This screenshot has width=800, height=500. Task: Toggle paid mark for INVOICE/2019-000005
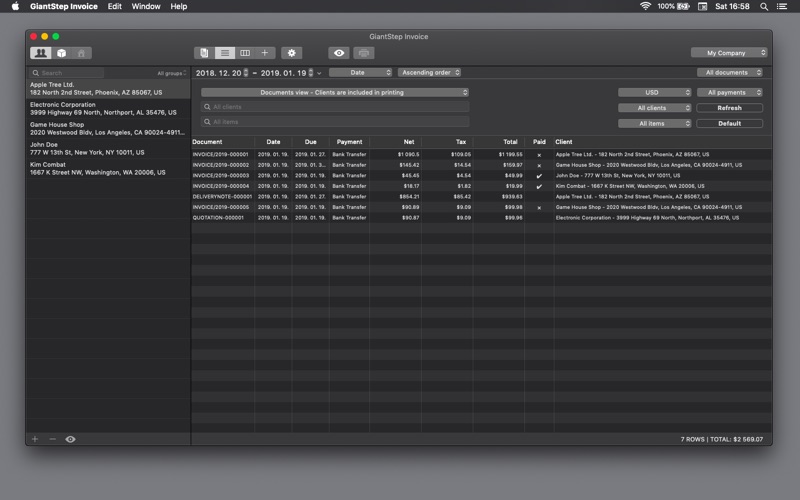pyautogui.click(x=539, y=208)
